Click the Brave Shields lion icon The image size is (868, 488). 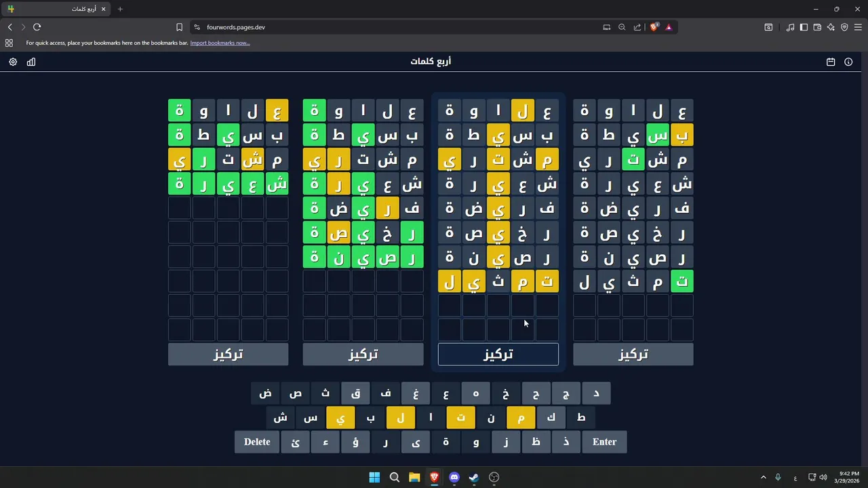point(654,27)
